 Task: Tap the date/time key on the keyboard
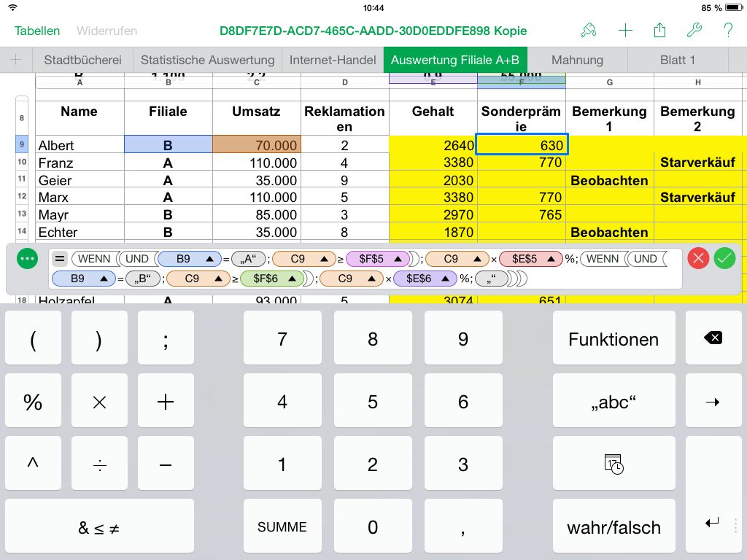tap(614, 463)
